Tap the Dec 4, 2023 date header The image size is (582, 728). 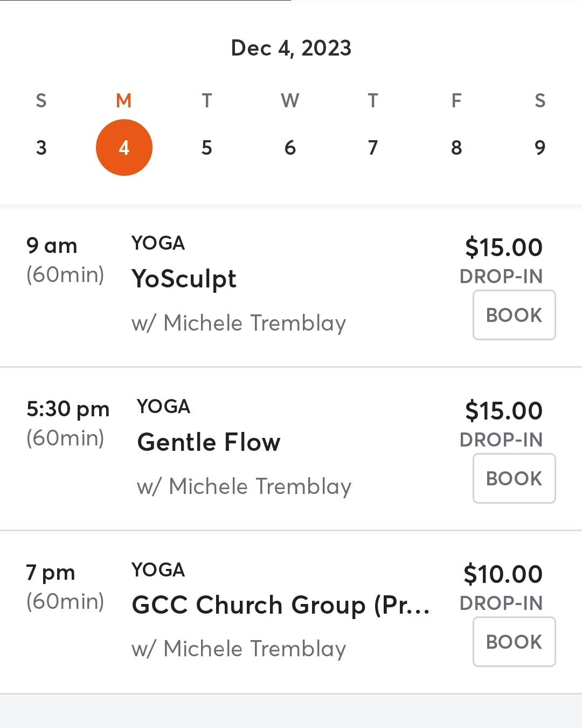coord(291,48)
